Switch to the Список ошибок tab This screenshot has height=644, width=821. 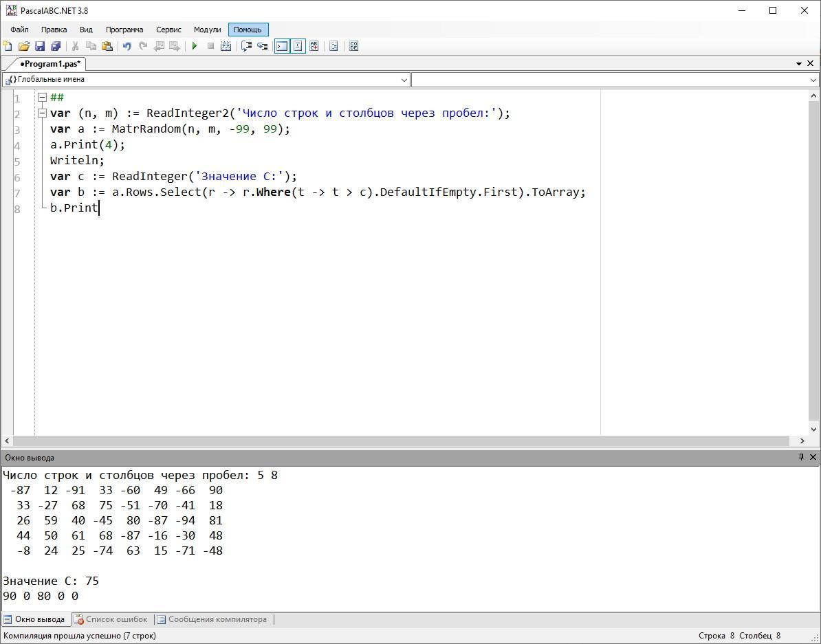pos(111,619)
